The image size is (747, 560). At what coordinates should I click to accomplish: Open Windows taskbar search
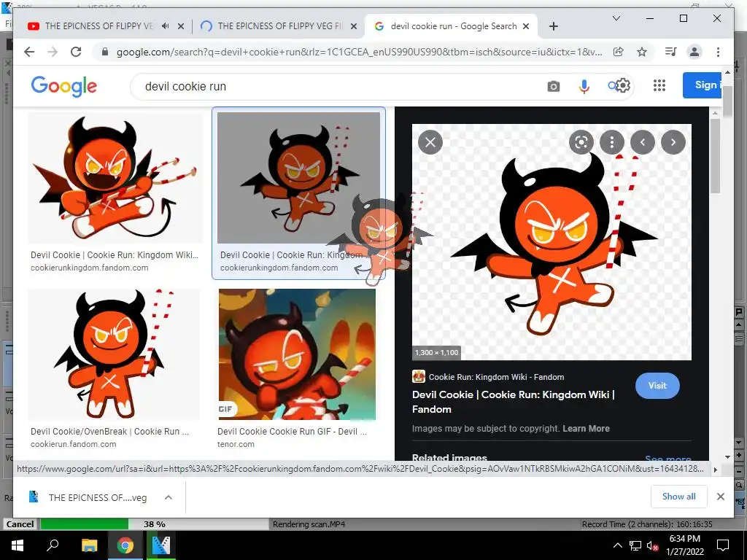[53, 545]
